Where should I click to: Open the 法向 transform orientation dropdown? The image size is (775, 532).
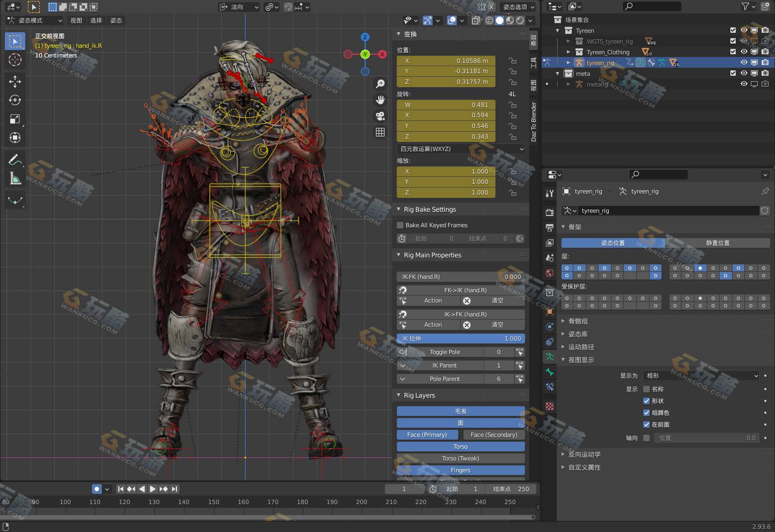pyautogui.click(x=239, y=7)
